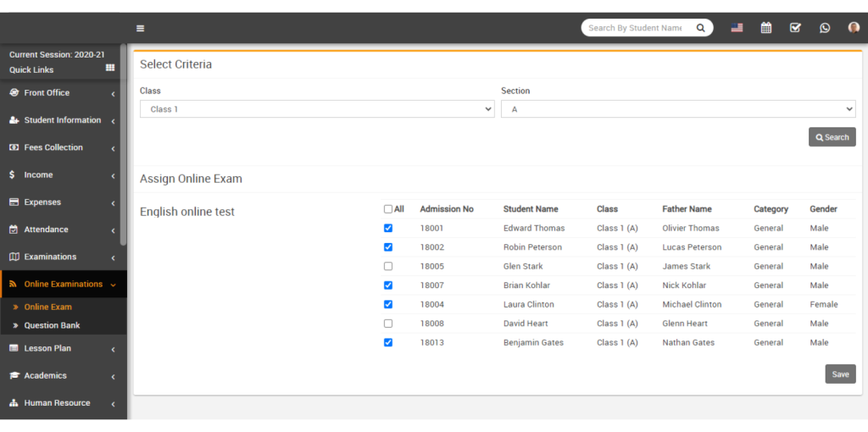Select the Examinations sidebar menu
868x432 pixels.
[50, 257]
